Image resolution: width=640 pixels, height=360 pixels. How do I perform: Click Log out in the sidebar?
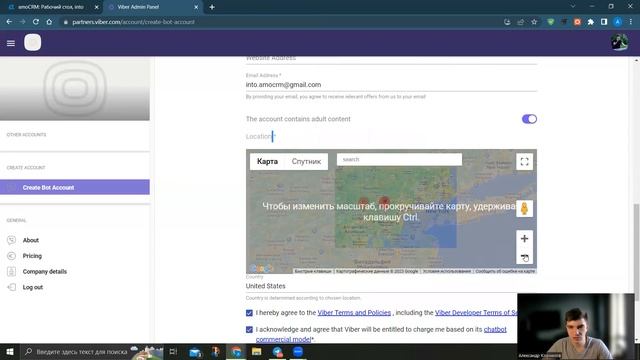[x=33, y=287]
